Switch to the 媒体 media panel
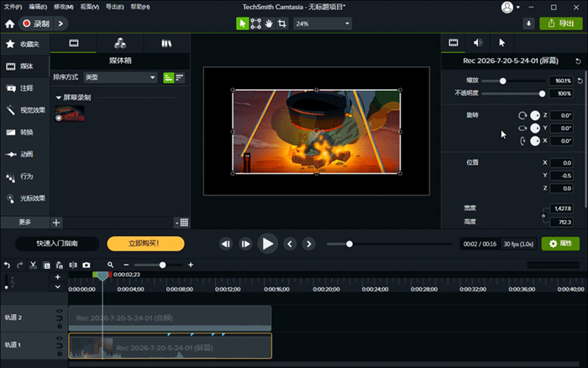The width and height of the screenshot is (588, 368). point(24,66)
